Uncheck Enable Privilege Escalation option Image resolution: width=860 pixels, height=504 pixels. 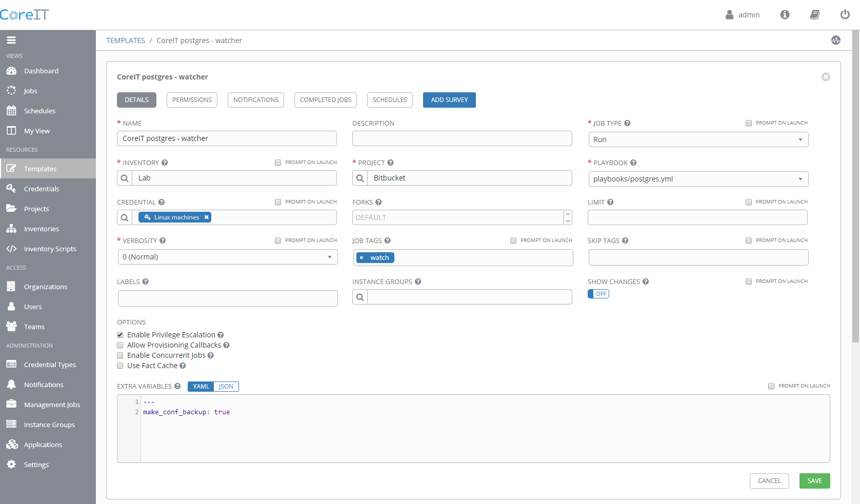120,335
